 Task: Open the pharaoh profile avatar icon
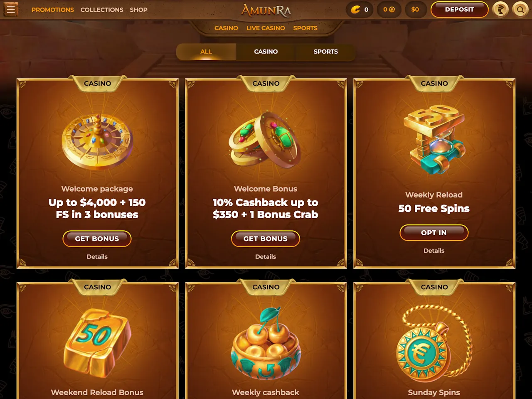coord(500,9)
